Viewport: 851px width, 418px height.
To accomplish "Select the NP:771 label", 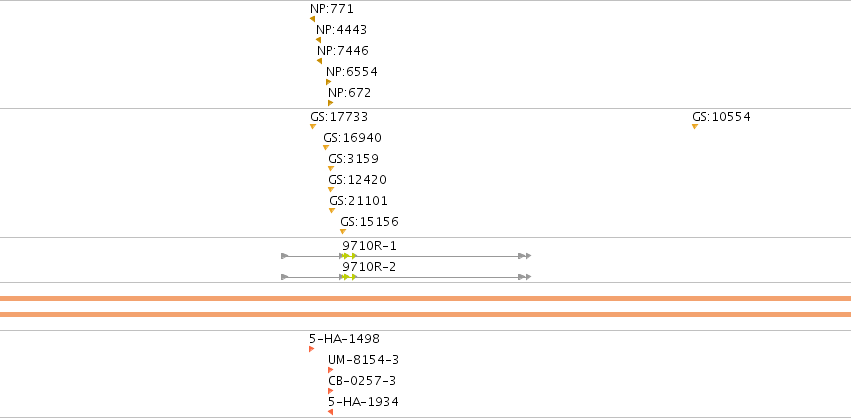I will (x=332, y=9).
